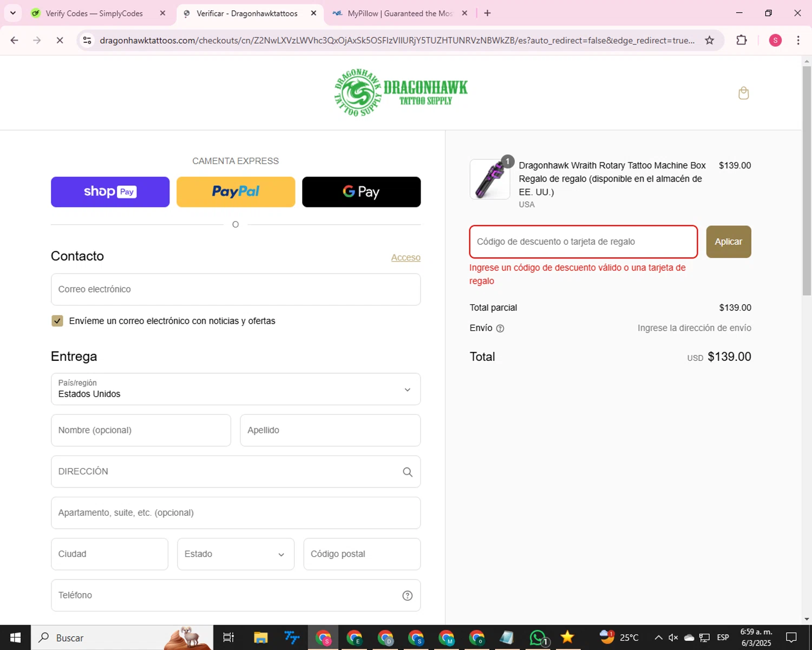Pay with Google Pay button

tap(361, 192)
